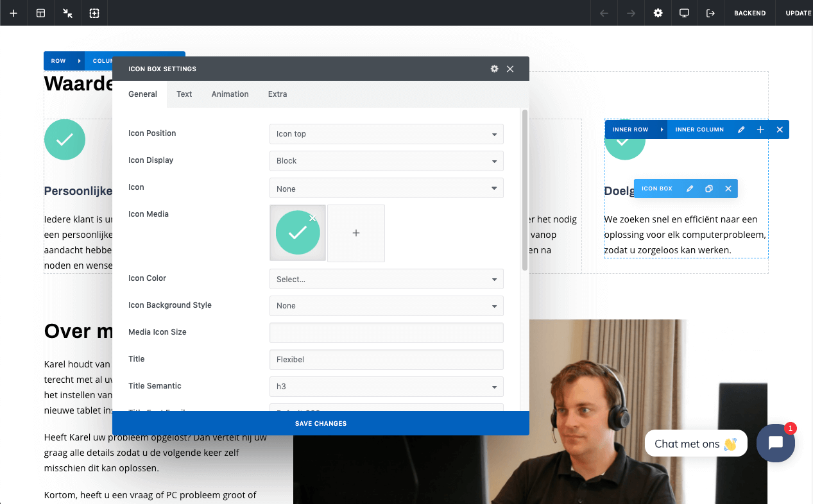Switch to the General tab
813x504 pixels.
(x=142, y=94)
